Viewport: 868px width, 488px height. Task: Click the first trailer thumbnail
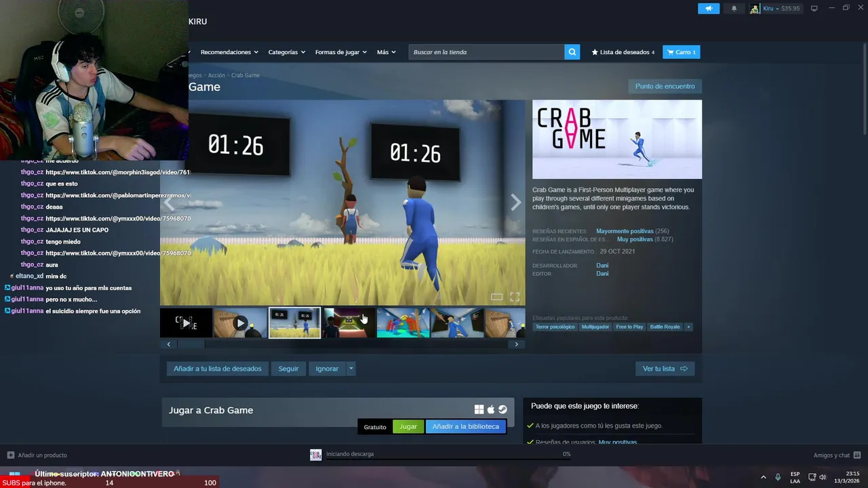coord(186,323)
